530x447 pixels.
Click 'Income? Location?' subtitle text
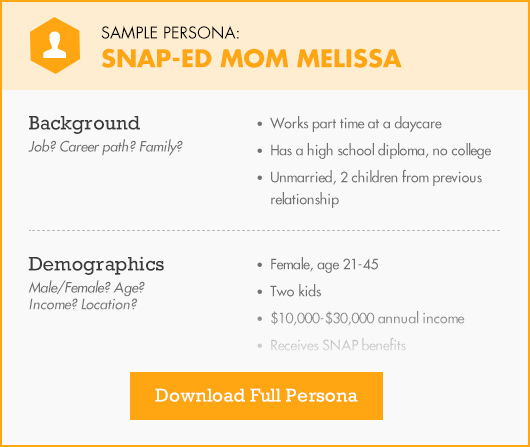pos(83,305)
